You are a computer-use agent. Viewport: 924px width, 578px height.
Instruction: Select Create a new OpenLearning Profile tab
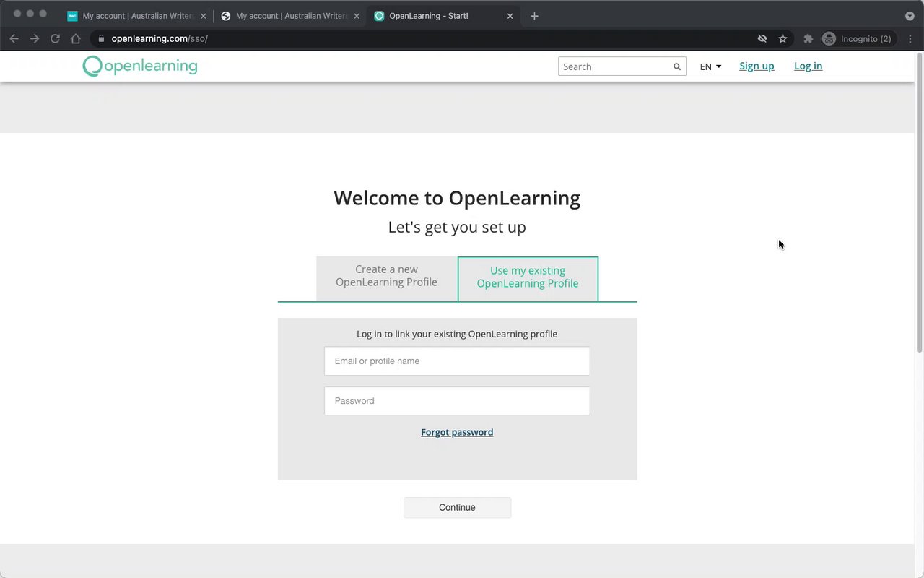[386, 278]
